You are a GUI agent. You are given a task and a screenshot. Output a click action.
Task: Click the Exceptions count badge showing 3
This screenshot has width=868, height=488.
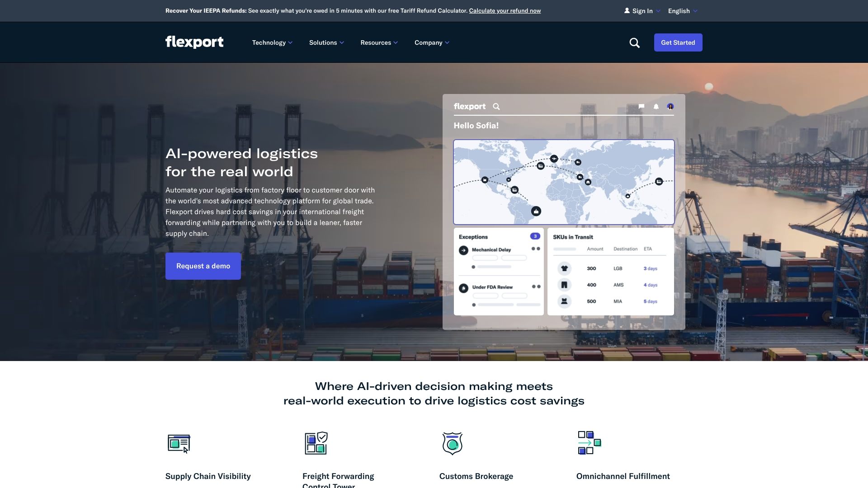(x=535, y=236)
